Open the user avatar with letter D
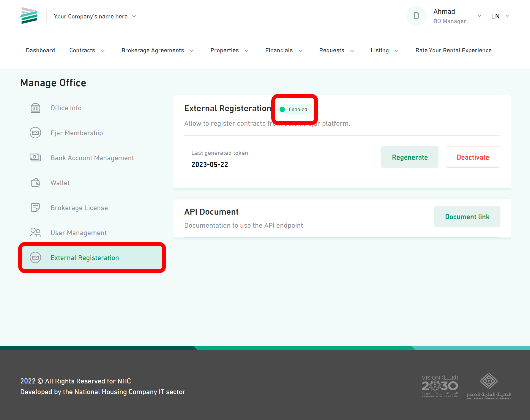This screenshot has height=420, width=530. pos(416,15)
